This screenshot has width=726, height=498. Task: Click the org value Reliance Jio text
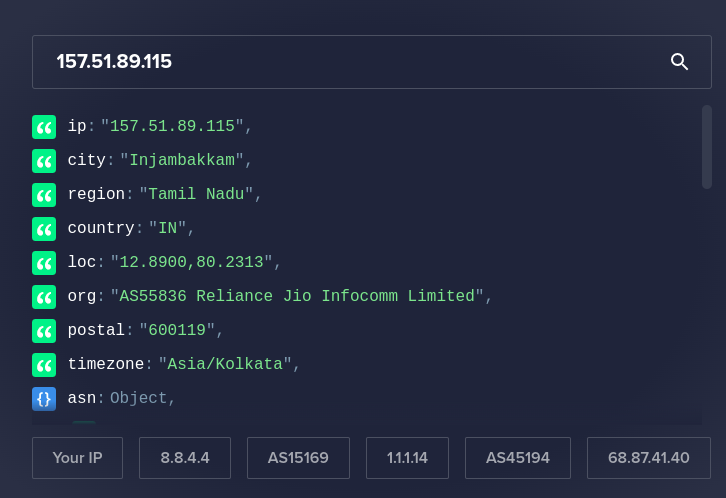[x=297, y=297]
